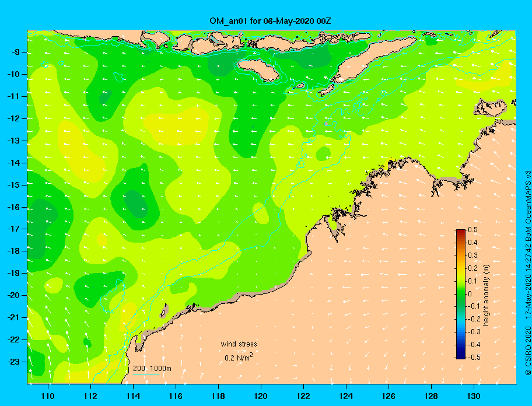Click latitude label -16
The width and height of the screenshot is (532, 406).
point(14,207)
